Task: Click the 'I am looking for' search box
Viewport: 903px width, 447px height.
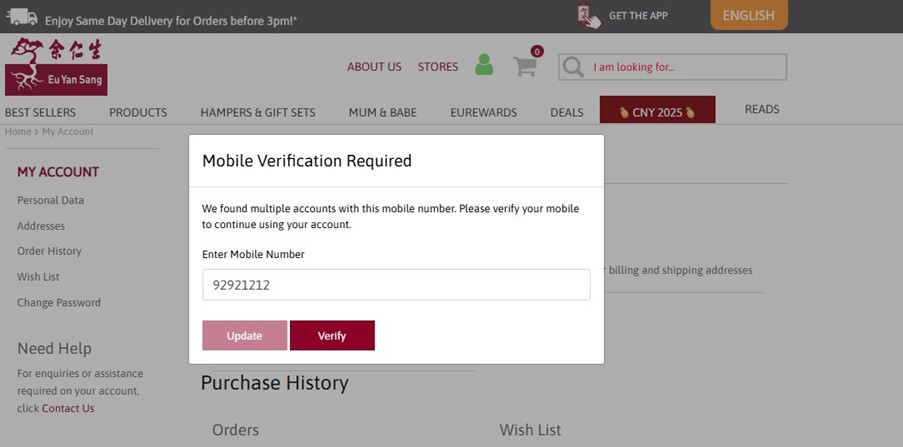Action: click(686, 67)
